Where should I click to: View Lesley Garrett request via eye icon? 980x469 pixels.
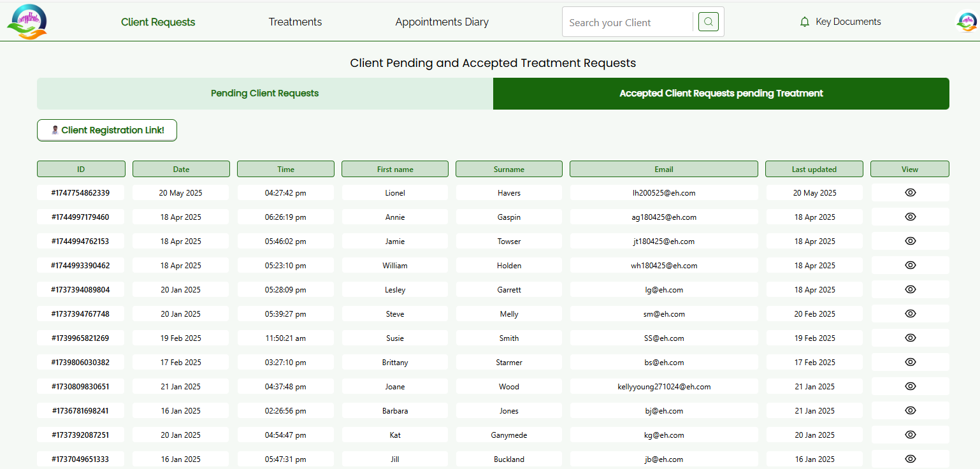pos(911,289)
